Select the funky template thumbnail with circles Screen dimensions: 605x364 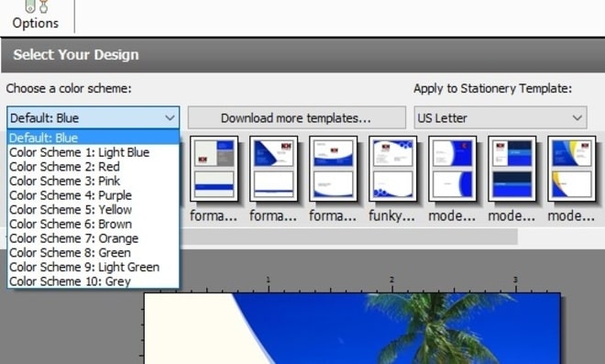[392, 169]
